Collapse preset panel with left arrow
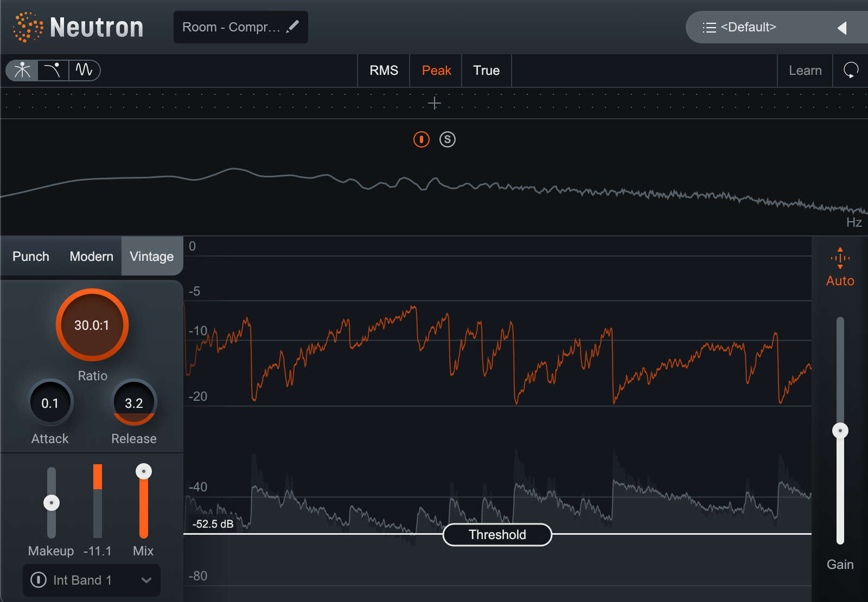 [x=842, y=28]
